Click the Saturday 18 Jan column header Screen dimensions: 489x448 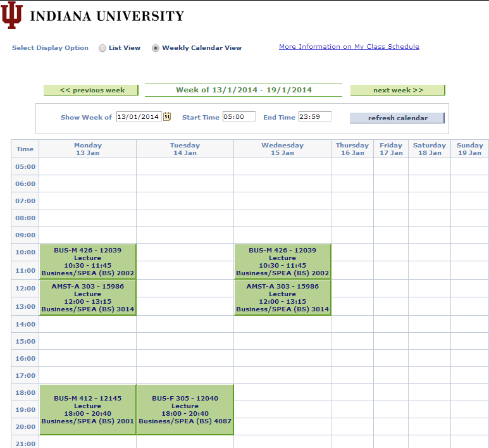430,149
